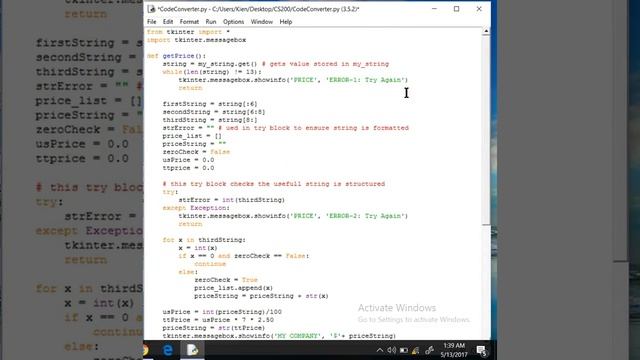Click 'while(len(string) != 13):' line
The width and height of the screenshot is (640, 360).
click(x=212, y=72)
